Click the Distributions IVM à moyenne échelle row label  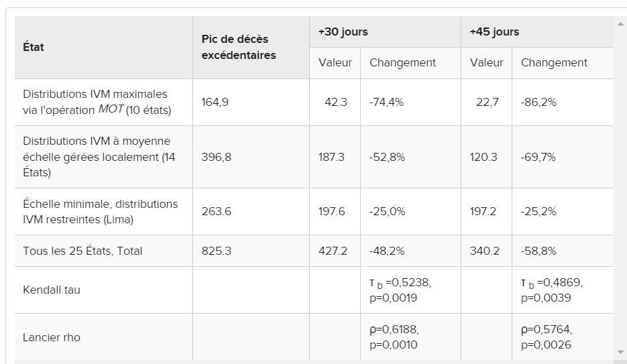pyautogui.click(x=97, y=157)
